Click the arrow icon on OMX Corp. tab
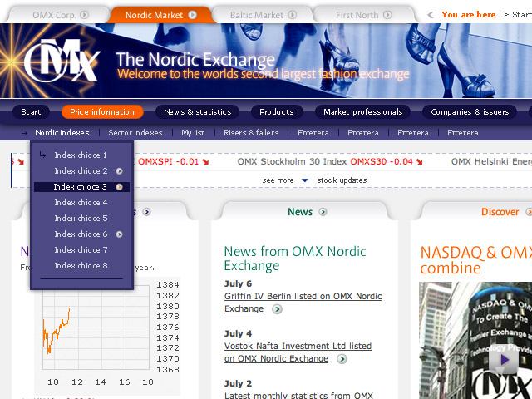Viewport: 532px width, 399px height. pos(85,15)
